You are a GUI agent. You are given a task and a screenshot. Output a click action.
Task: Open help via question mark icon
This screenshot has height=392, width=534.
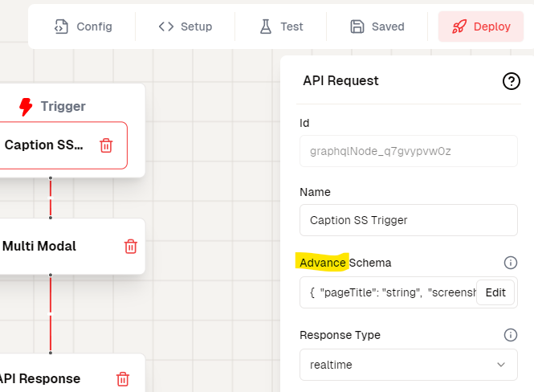(511, 81)
